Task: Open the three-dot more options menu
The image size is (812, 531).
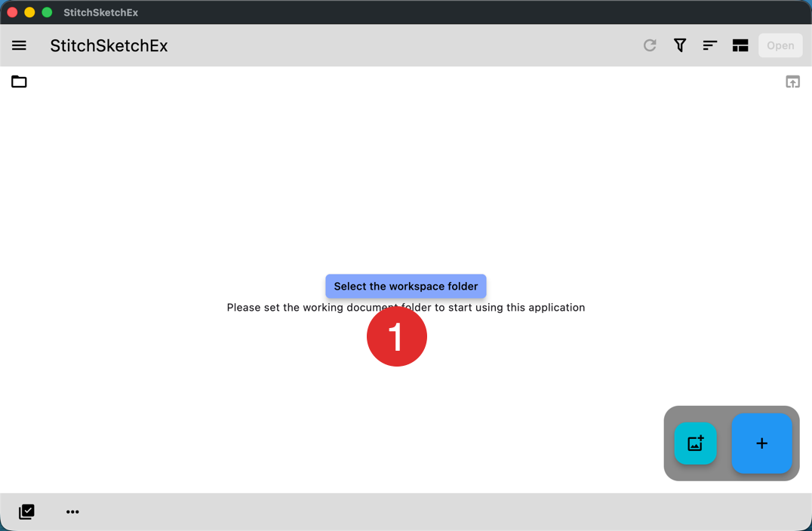Action: click(x=72, y=512)
